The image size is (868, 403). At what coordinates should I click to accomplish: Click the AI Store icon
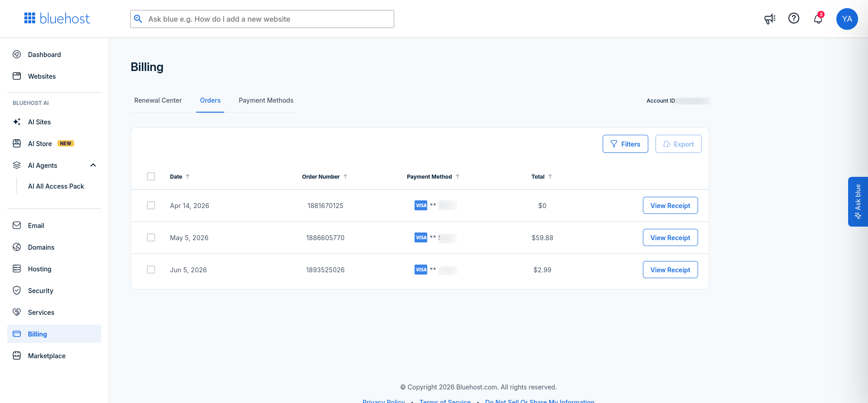(17, 143)
